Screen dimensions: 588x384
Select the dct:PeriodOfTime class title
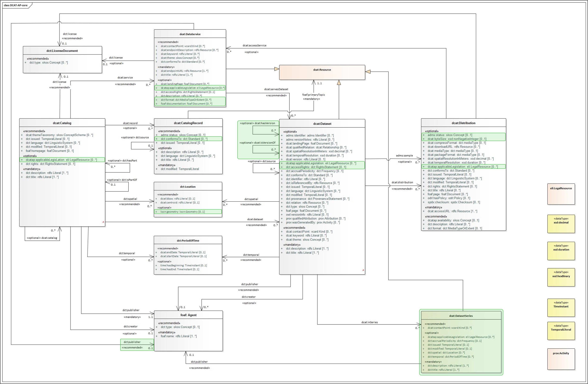[188, 241]
